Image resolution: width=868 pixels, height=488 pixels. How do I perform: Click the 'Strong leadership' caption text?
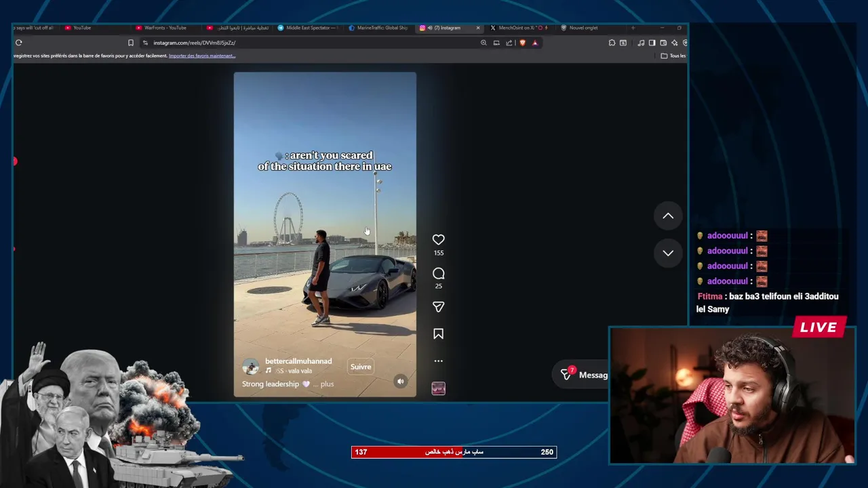click(x=271, y=384)
